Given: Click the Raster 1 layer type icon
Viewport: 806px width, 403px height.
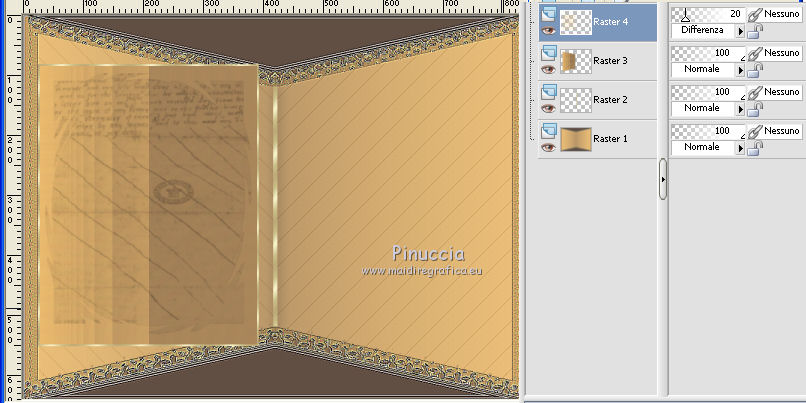Looking at the screenshot, I should [549, 130].
